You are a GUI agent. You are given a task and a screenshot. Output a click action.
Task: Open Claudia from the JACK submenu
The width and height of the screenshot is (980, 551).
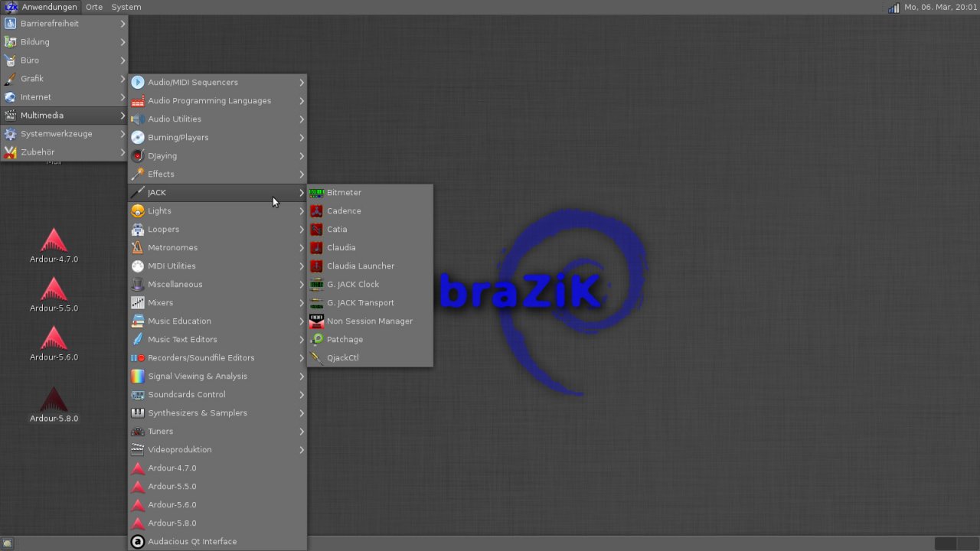pyautogui.click(x=370, y=248)
